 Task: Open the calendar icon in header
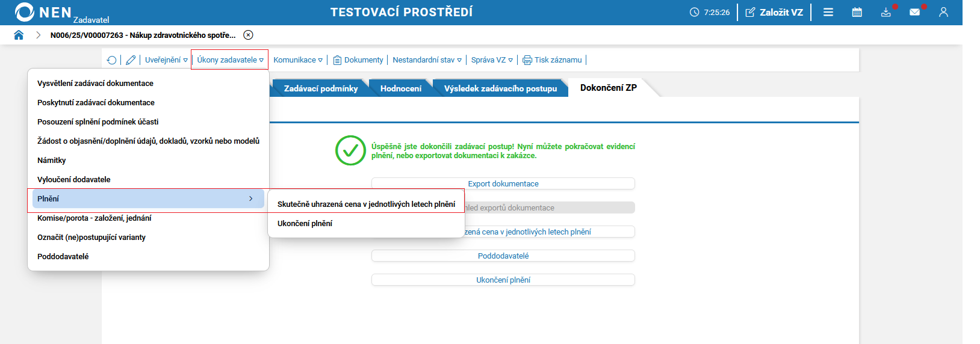(857, 12)
